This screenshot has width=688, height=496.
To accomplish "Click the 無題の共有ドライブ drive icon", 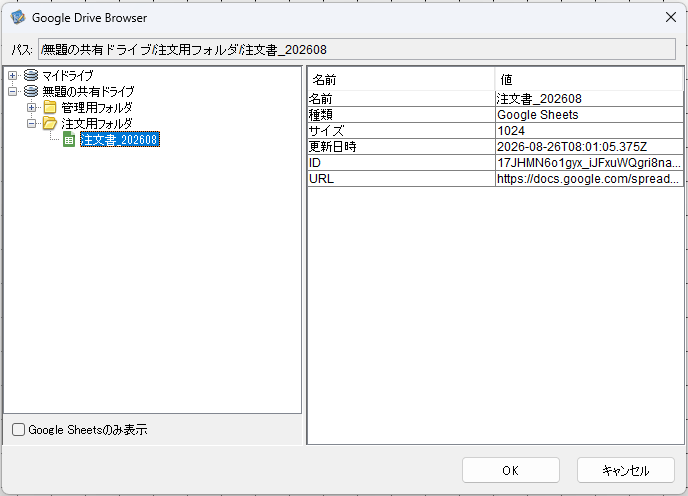I will click(x=31, y=91).
